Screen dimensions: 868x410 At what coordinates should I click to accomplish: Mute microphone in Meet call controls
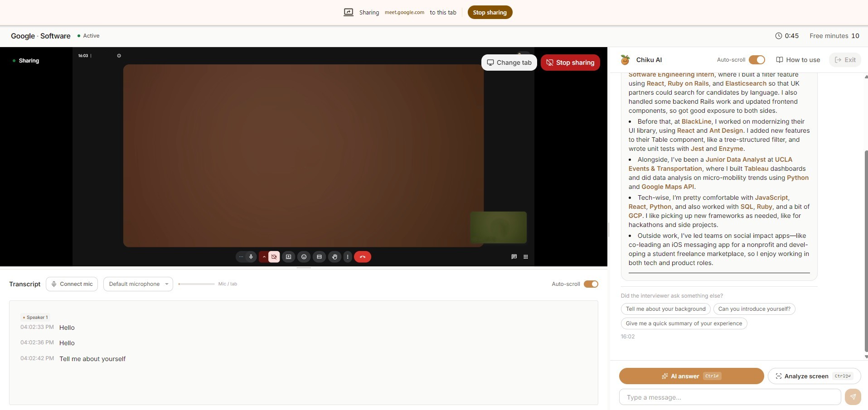tap(251, 257)
